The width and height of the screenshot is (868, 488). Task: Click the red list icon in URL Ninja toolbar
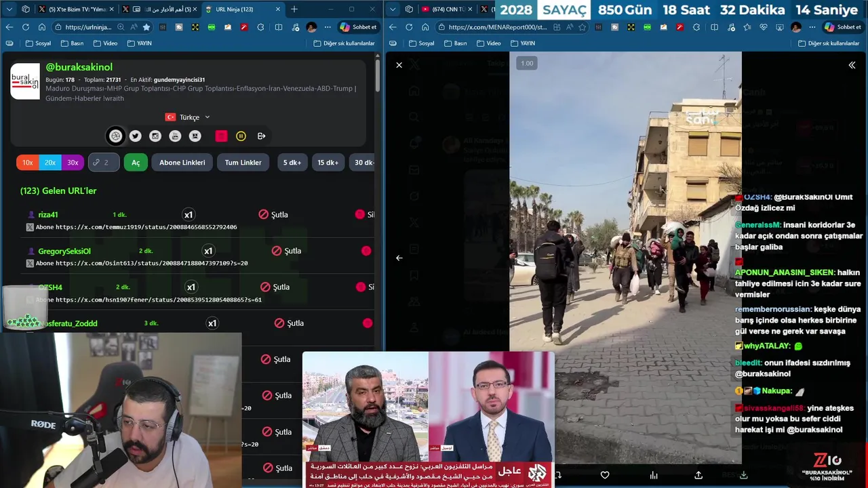(221, 136)
